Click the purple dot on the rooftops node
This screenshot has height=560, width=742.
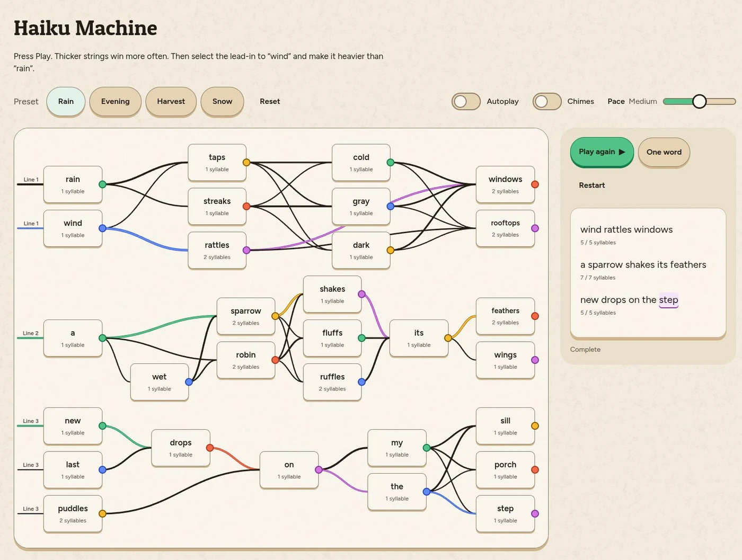pyautogui.click(x=535, y=228)
